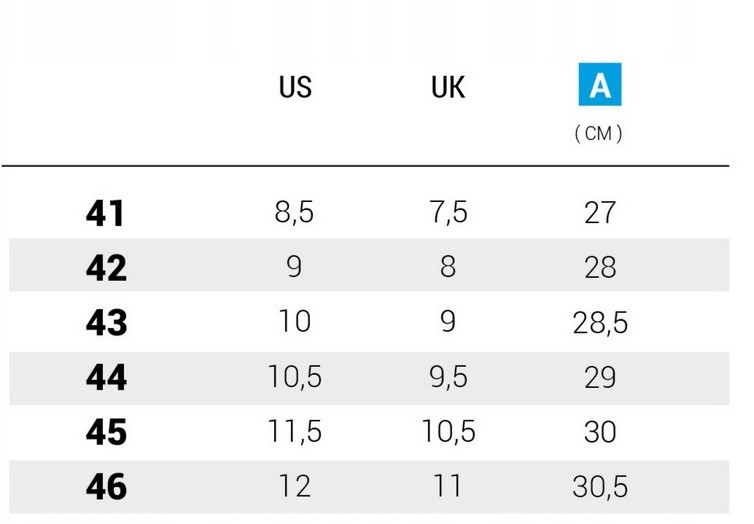This screenshot has width=754, height=524.
Task: Click UK size 11 cell
Action: (x=447, y=487)
